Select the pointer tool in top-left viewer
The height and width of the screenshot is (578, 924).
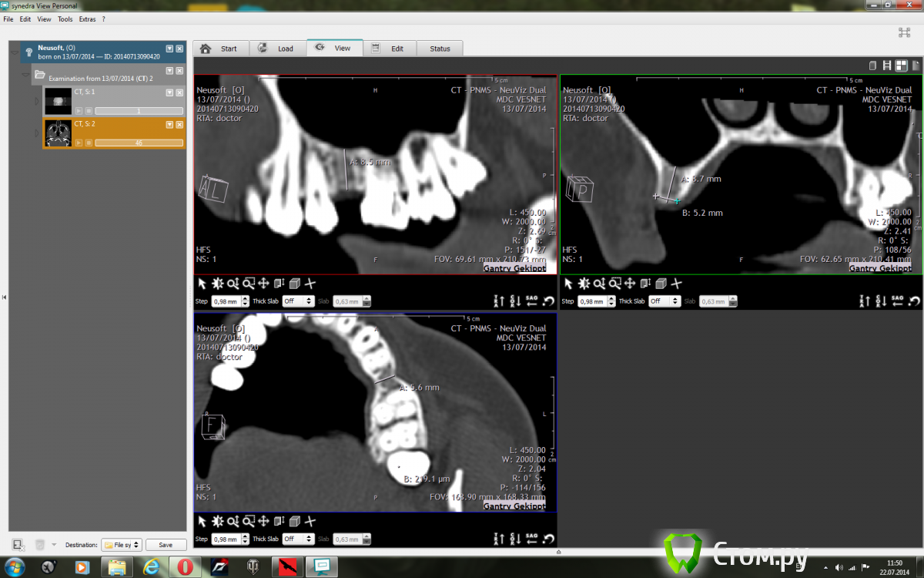202,284
